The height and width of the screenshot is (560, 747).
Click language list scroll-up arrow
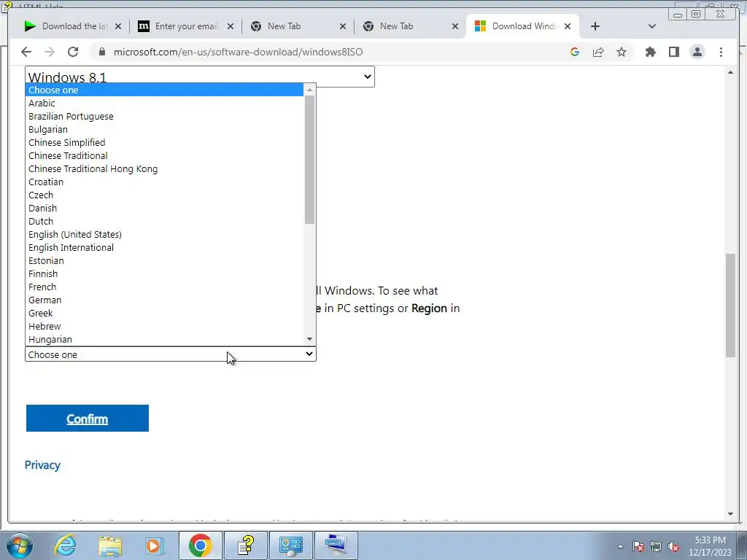pos(309,90)
